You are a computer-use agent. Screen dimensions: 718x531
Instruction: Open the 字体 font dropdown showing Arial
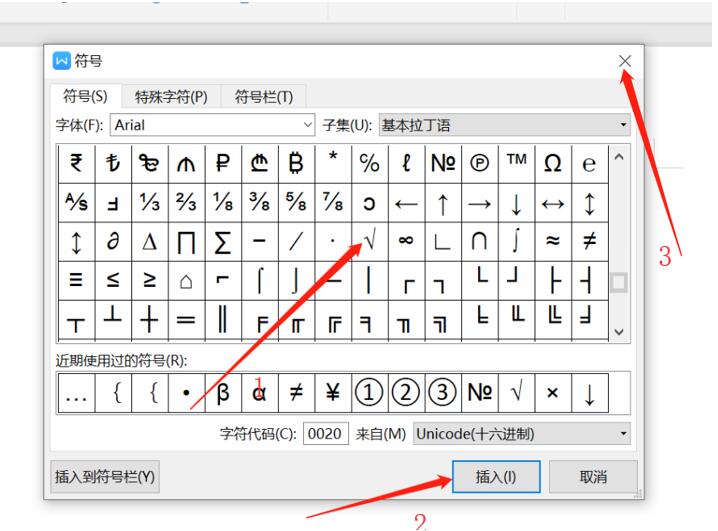click(x=212, y=125)
